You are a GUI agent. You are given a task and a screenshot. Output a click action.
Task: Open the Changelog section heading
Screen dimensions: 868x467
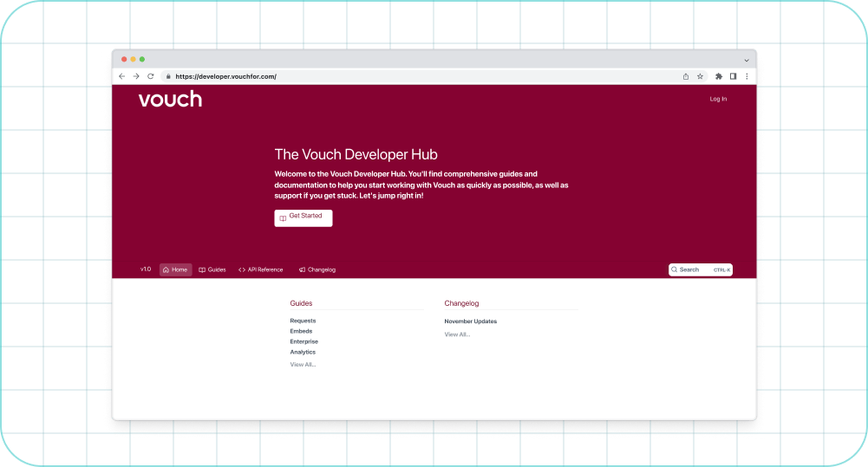pyautogui.click(x=461, y=303)
